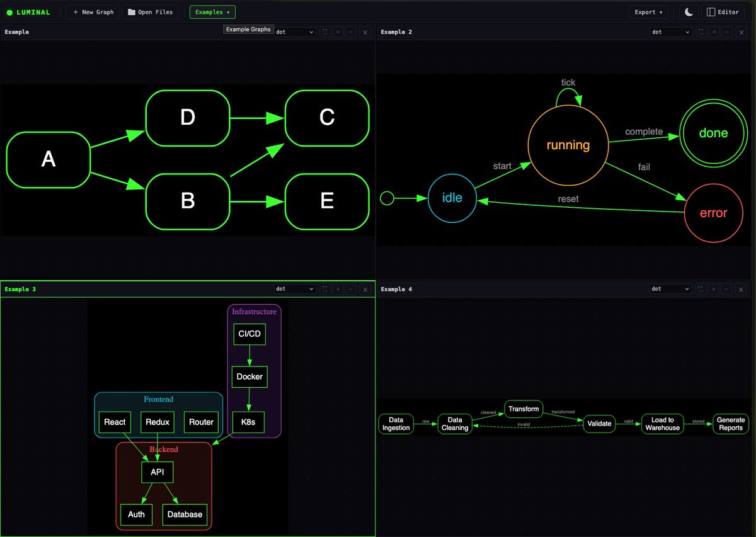This screenshot has height=537, width=756.
Task: Select the API node
Action: [x=157, y=472]
